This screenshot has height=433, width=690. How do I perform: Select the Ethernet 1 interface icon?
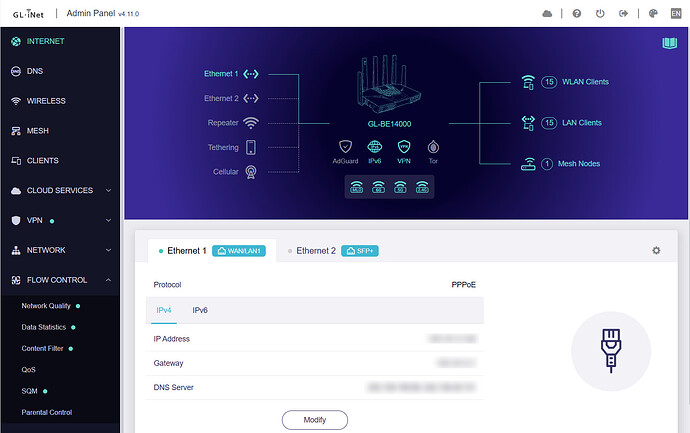(x=251, y=74)
